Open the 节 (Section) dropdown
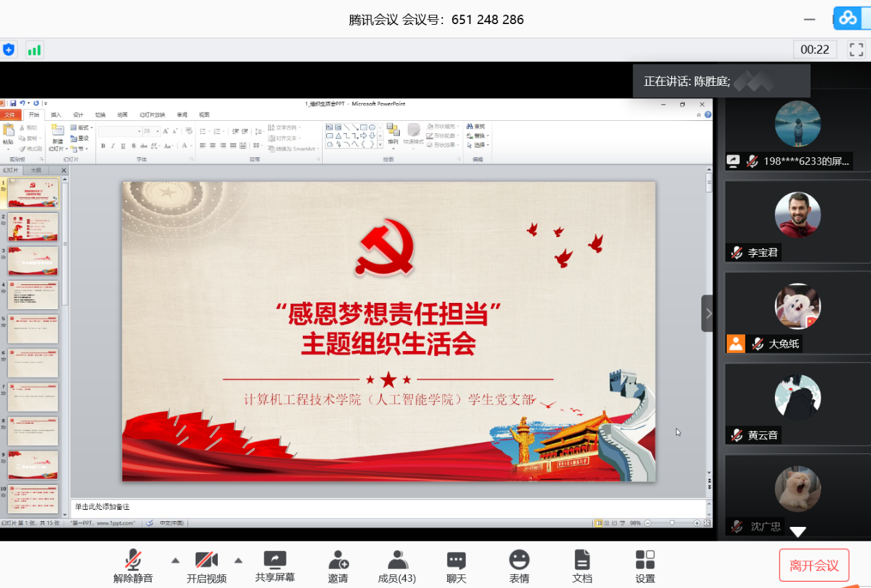871x588 pixels. (78, 148)
